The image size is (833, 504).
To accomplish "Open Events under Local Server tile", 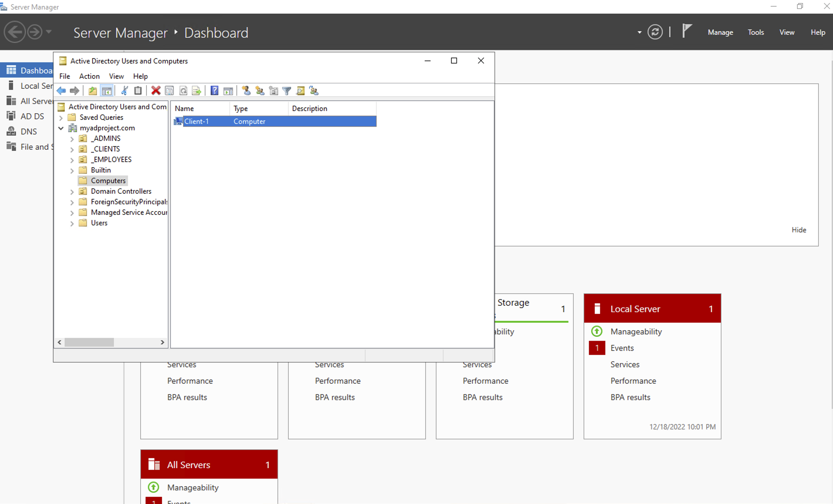I will click(x=622, y=348).
